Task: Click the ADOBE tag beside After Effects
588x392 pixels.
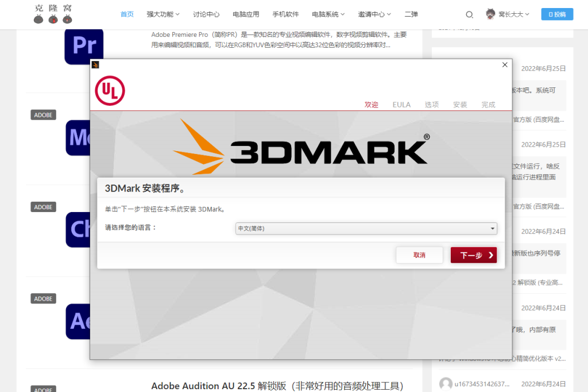Action: [x=43, y=298]
